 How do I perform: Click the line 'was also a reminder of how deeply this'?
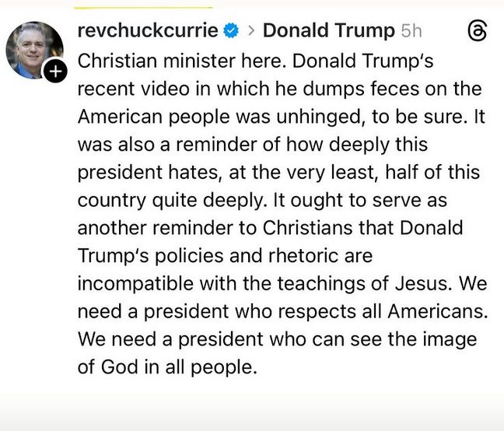pos(253,145)
